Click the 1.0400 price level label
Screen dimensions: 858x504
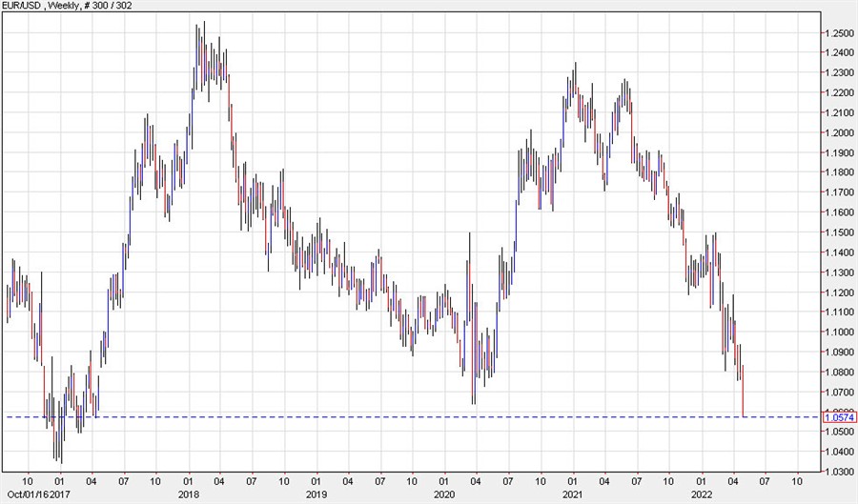[841, 452]
